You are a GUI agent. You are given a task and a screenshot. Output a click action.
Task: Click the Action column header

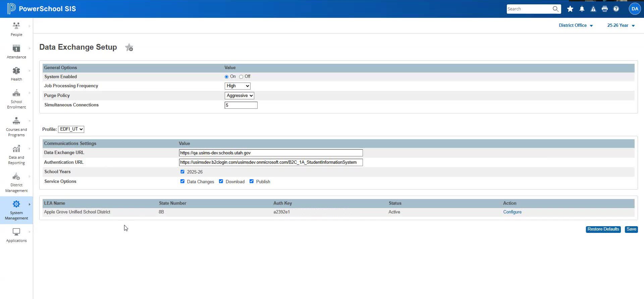pos(509,203)
